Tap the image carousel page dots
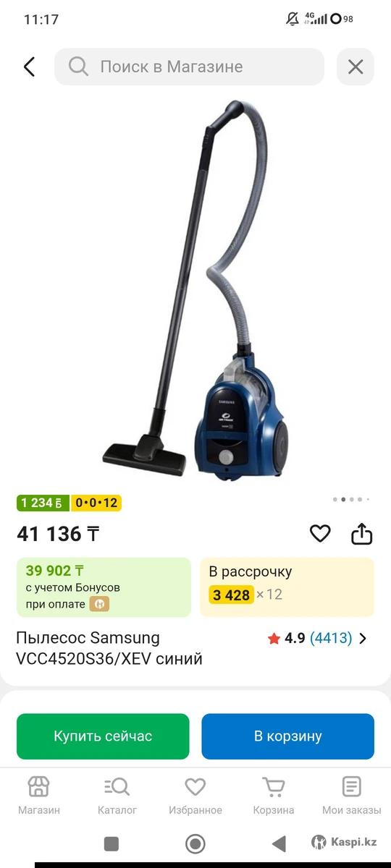The width and height of the screenshot is (391, 868). 351,499
